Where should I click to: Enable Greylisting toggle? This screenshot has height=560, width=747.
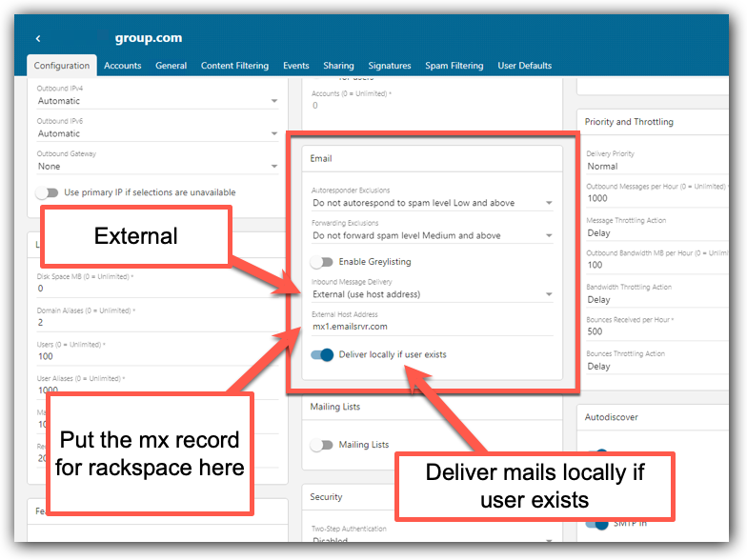click(323, 262)
